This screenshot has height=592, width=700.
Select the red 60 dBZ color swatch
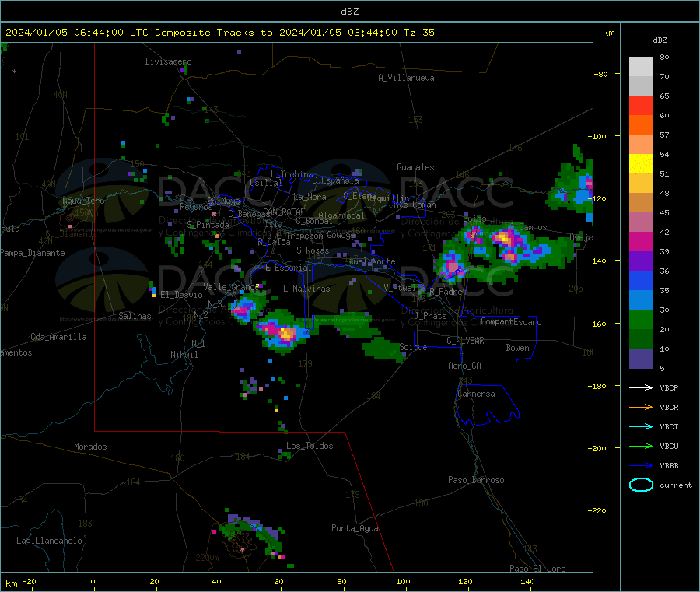[x=641, y=105]
